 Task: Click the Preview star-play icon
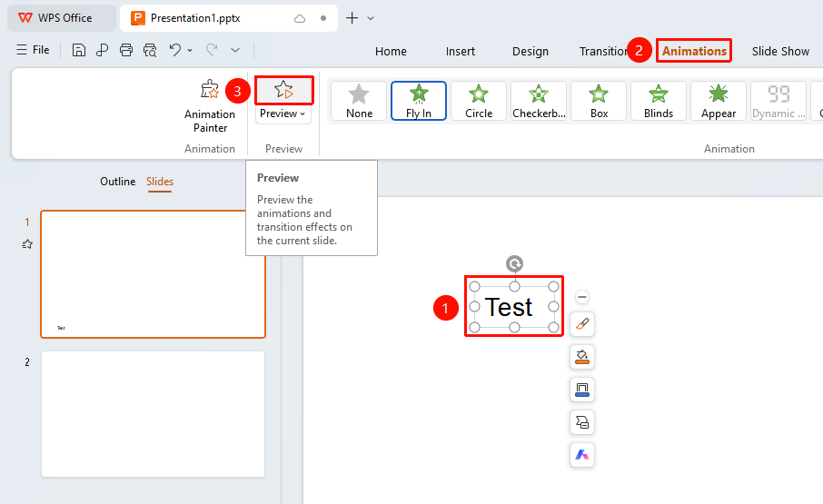point(284,90)
